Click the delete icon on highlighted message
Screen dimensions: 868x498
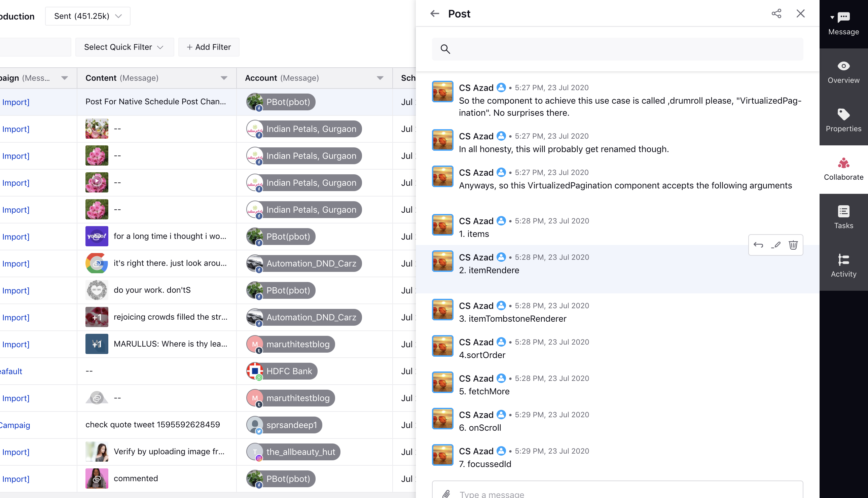click(x=794, y=245)
